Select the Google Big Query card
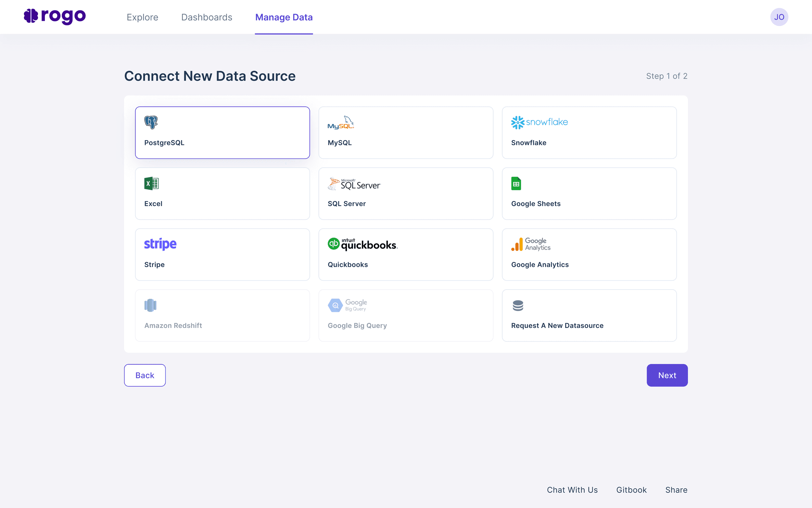This screenshot has height=508, width=812. (405, 315)
